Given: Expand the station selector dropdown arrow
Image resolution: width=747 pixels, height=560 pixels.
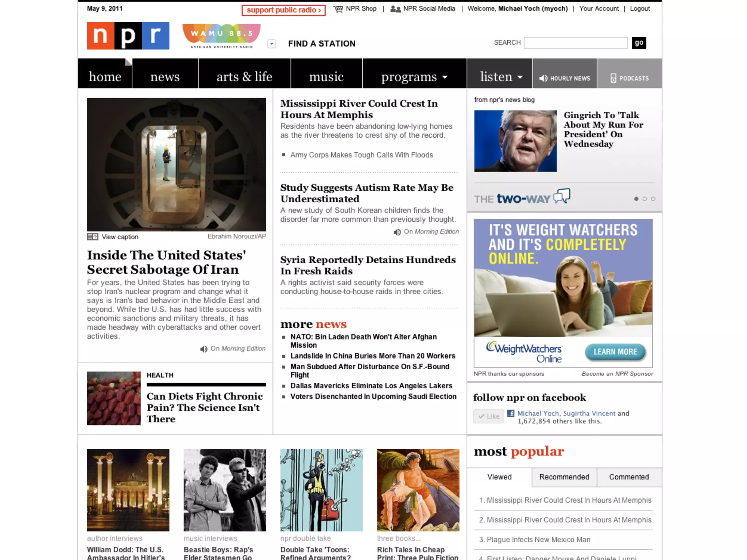Looking at the screenshot, I should pyautogui.click(x=271, y=44).
